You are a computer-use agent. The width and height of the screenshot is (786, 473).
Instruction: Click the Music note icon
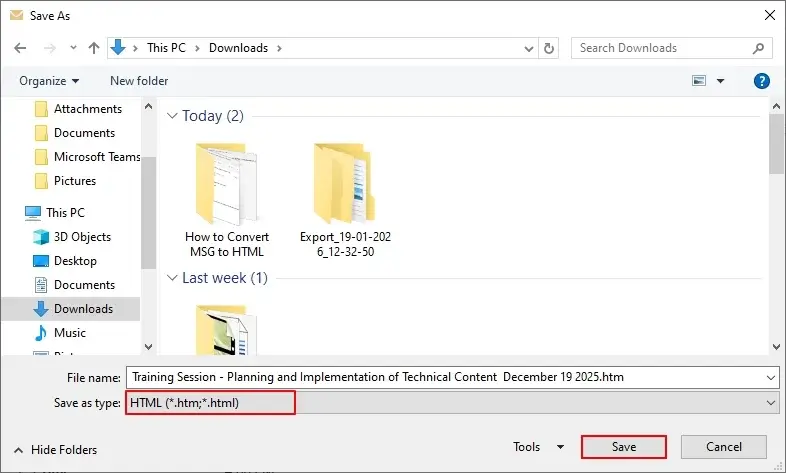click(x=41, y=333)
